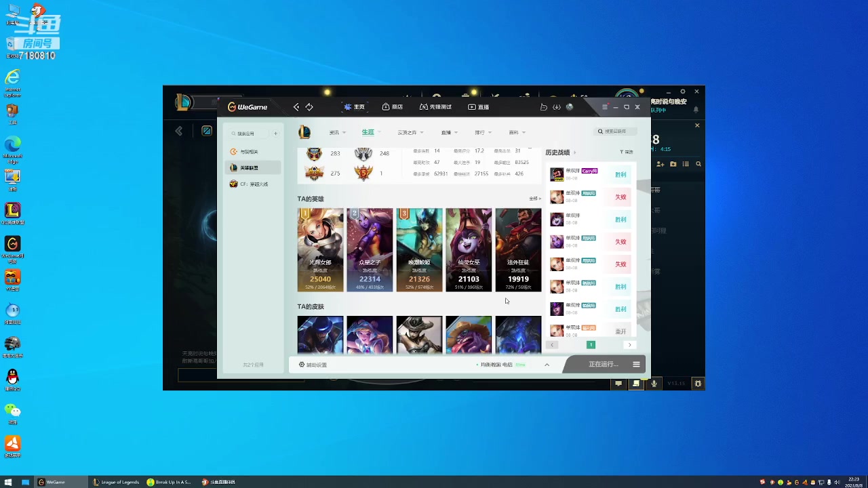Open the WeChat desktop shortcut

(x=12, y=413)
